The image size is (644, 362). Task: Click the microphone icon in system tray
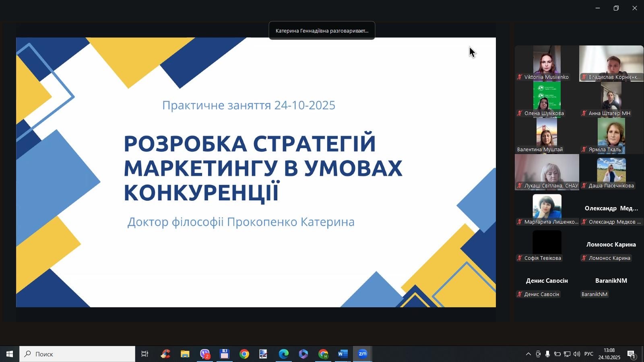click(547, 354)
